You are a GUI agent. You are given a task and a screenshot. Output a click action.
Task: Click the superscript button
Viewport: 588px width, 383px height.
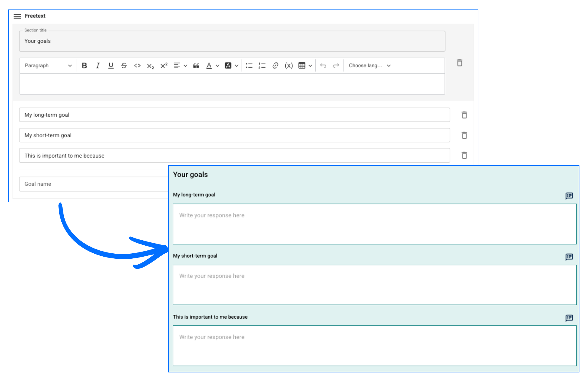point(164,66)
